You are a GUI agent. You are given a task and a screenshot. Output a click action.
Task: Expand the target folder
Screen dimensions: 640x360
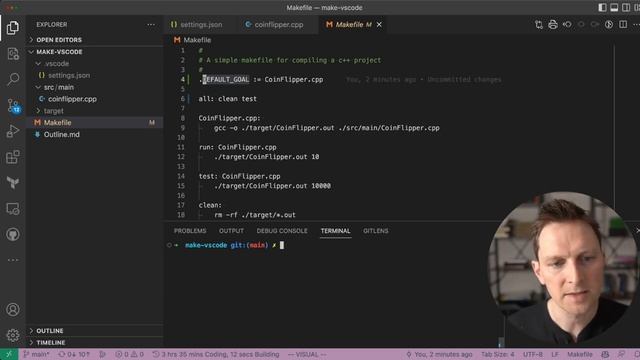95,111
